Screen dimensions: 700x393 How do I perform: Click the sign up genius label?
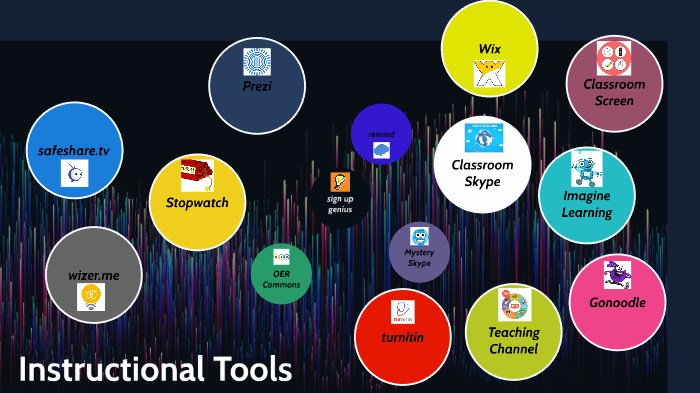pyautogui.click(x=340, y=204)
